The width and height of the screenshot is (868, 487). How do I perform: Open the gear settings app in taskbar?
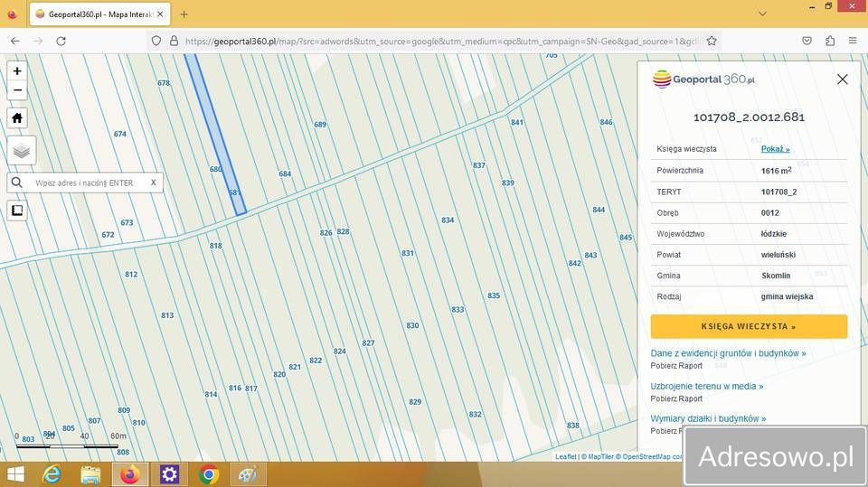[x=169, y=475]
